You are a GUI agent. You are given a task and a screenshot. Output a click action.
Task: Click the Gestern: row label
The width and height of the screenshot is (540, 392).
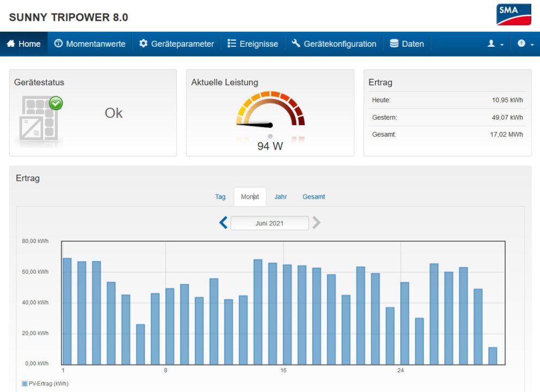click(x=385, y=117)
